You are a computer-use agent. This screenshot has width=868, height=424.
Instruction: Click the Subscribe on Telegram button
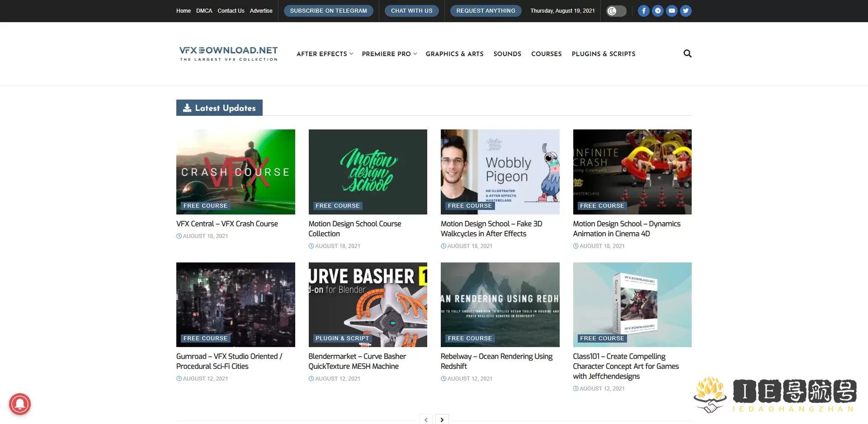click(328, 11)
